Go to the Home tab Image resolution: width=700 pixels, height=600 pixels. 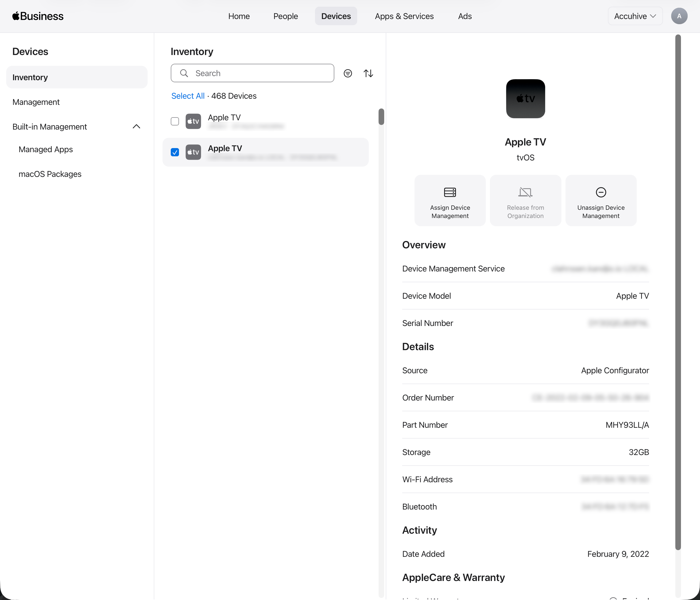click(x=239, y=16)
